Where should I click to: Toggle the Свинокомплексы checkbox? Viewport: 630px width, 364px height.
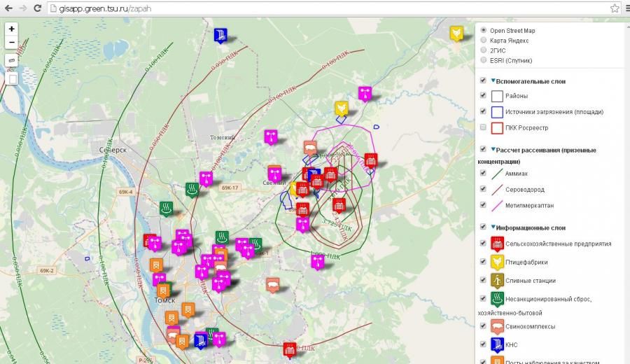point(483,325)
